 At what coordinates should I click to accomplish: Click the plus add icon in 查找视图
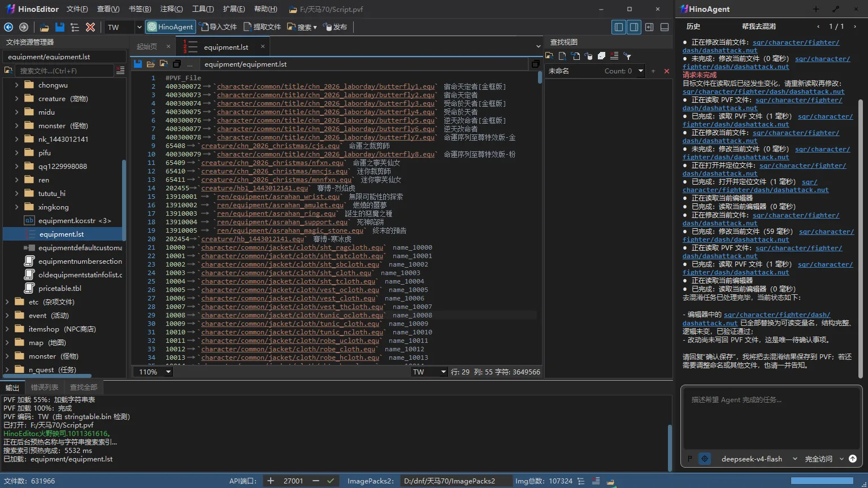coord(653,71)
